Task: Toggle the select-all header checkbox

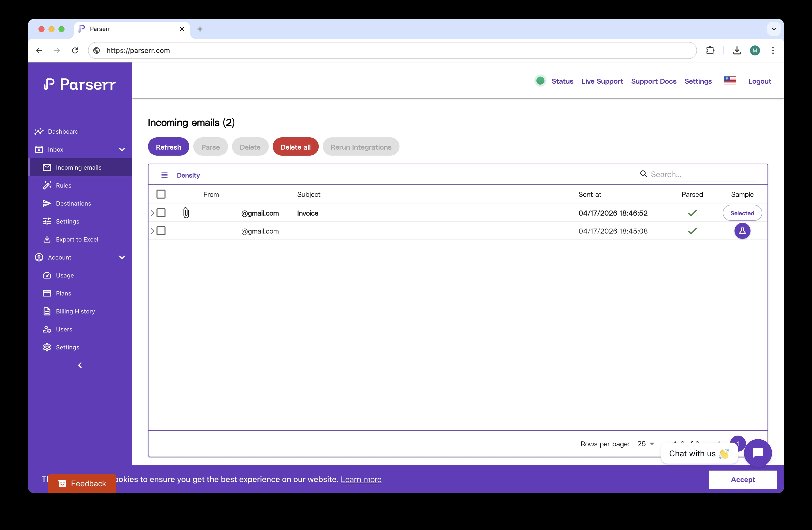Action: 161,194
